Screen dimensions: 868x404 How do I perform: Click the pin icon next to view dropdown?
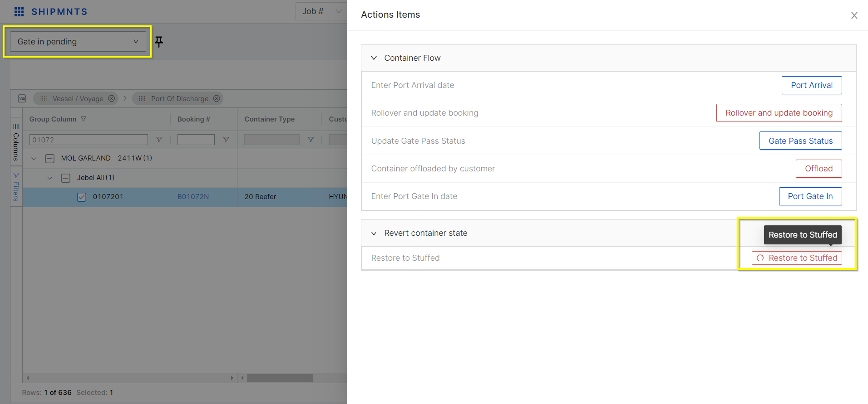pyautogui.click(x=159, y=42)
